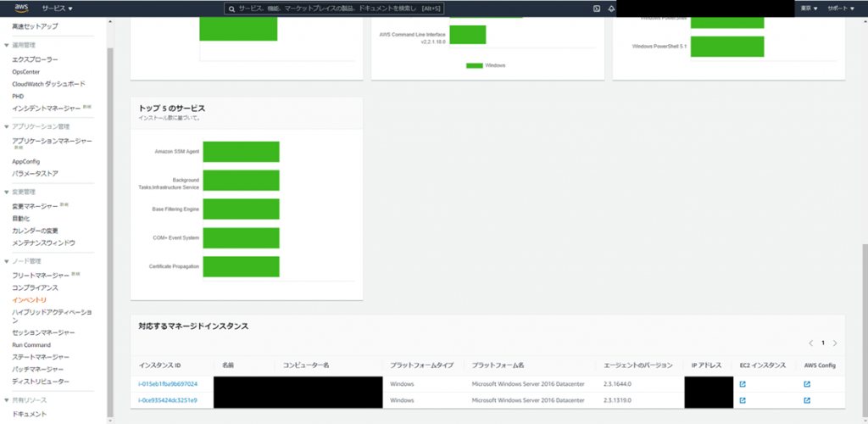Image resolution: width=868 pixels, height=424 pixels.
Task: Click the Windows PowerShell 5.1 bar
Action: pos(727,47)
